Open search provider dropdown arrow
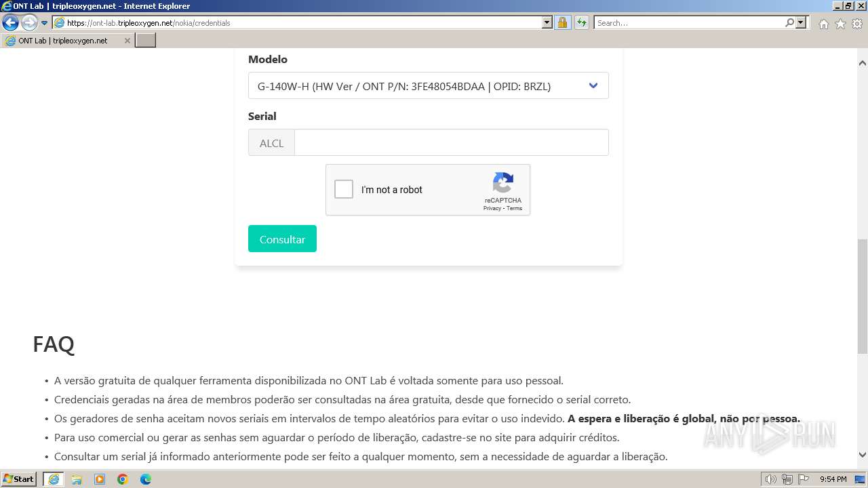The height and width of the screenshot is (488, 868). tap(801, 22)
